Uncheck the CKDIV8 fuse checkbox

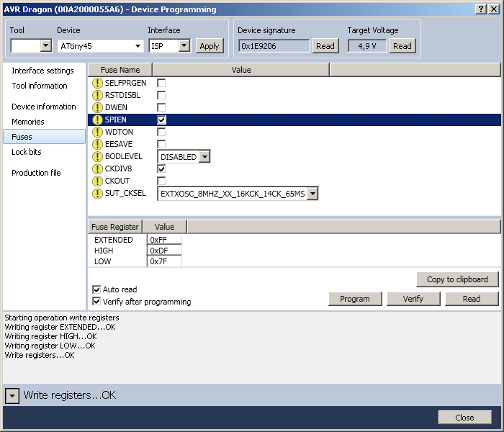click(161, 168)
